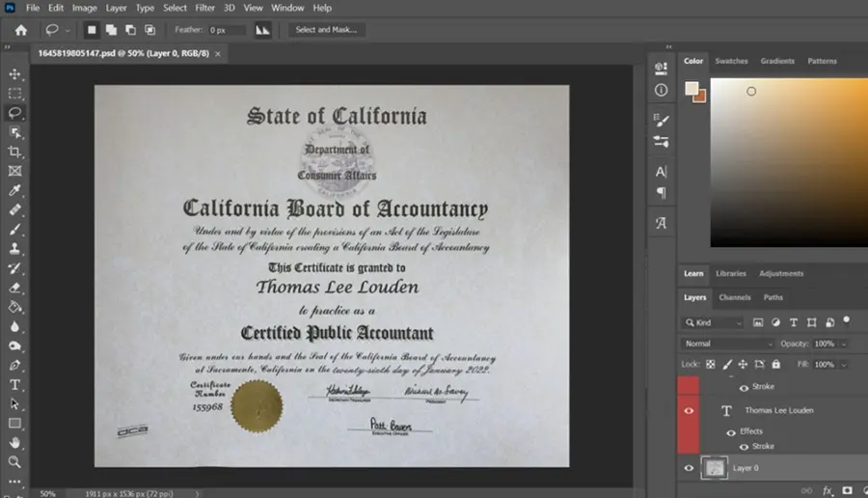Click the Feather value input field
The image size is (868, 498).
227,30
